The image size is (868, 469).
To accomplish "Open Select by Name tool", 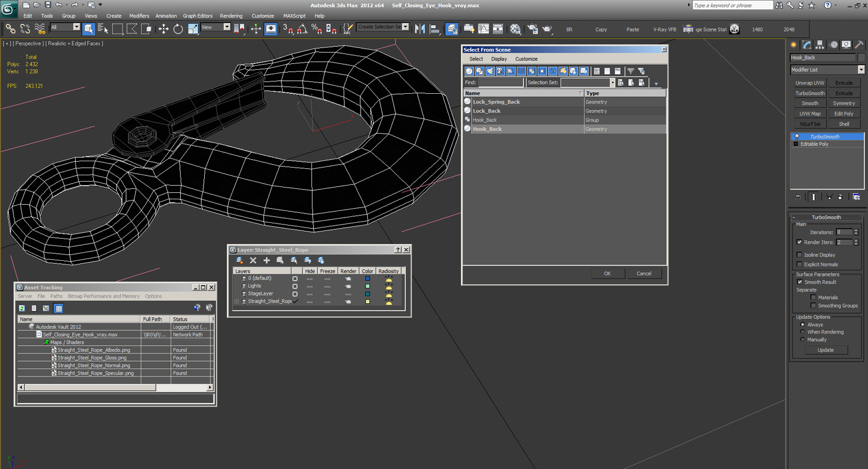I will (x=103, y=29).
